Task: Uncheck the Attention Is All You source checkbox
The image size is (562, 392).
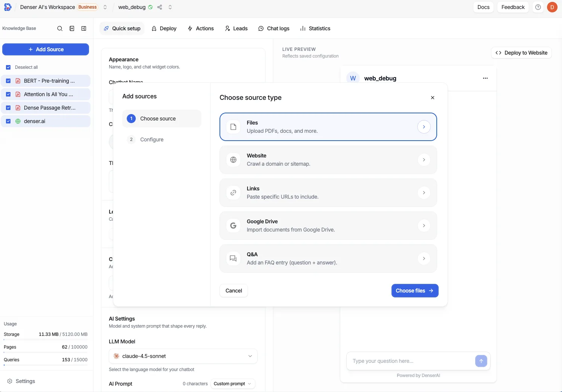Action: click(8, 94)
